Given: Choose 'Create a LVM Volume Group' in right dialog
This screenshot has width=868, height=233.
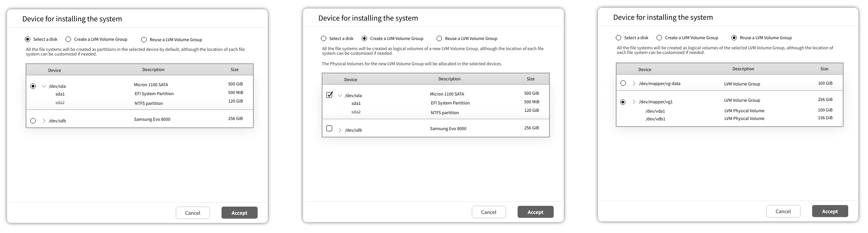Looking at the screenshot, I should (659, 38).
